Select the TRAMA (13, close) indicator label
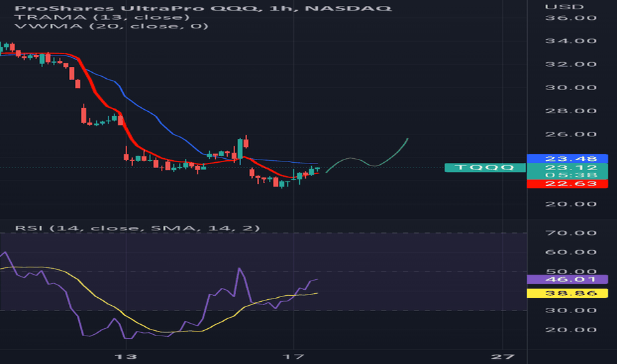Viewport: 617px width, 364px height. pos(102,17)
